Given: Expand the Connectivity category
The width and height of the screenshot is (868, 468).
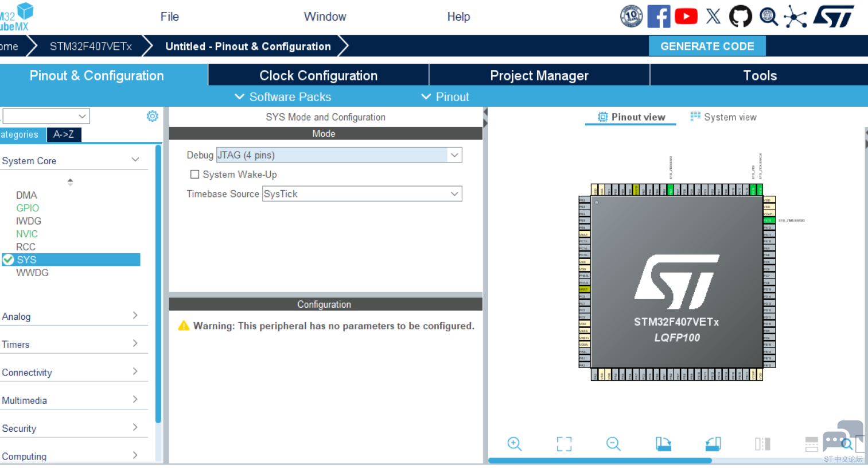Looking at the screenshot, I should pyautogui.click(x=135, y=372).
